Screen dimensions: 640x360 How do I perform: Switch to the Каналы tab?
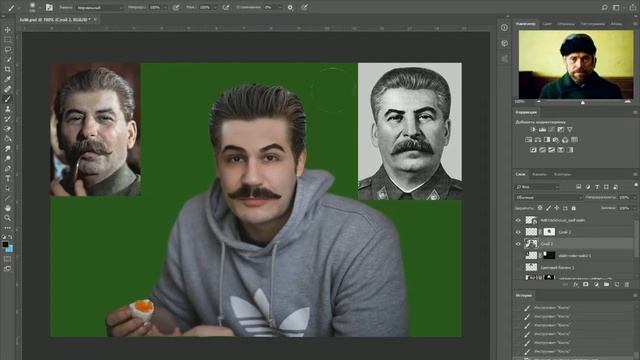539,174
